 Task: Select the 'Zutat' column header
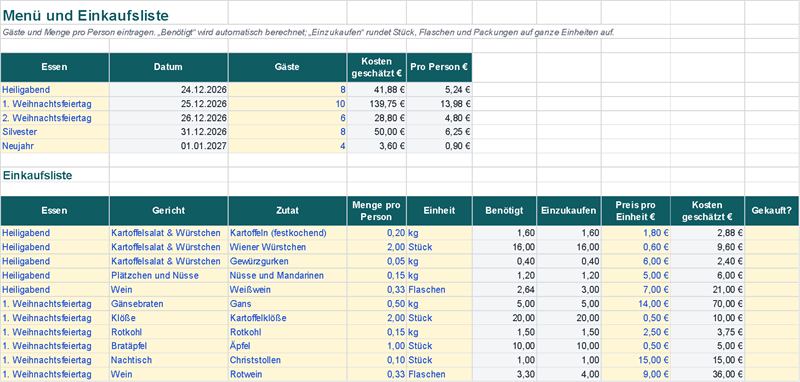tap(288, 211)
